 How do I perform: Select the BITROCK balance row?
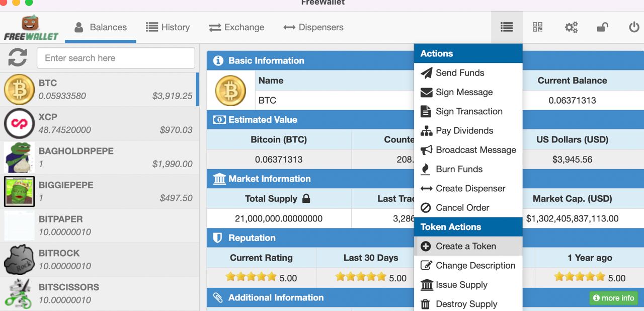[x=100, y=260]
